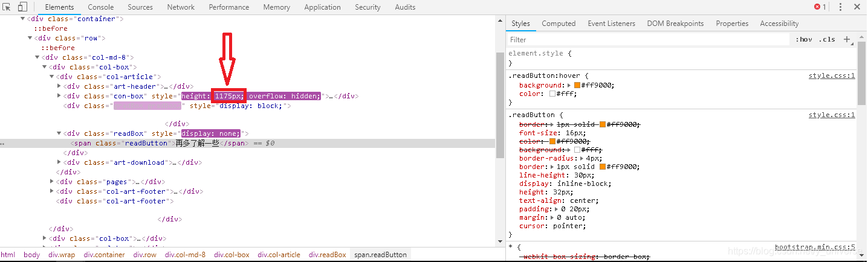This screenshot has width=868, height=262.
Task: Select div.readBox in the breadcrumb bar
Action: pyautogui.click(x=328, y=255)
